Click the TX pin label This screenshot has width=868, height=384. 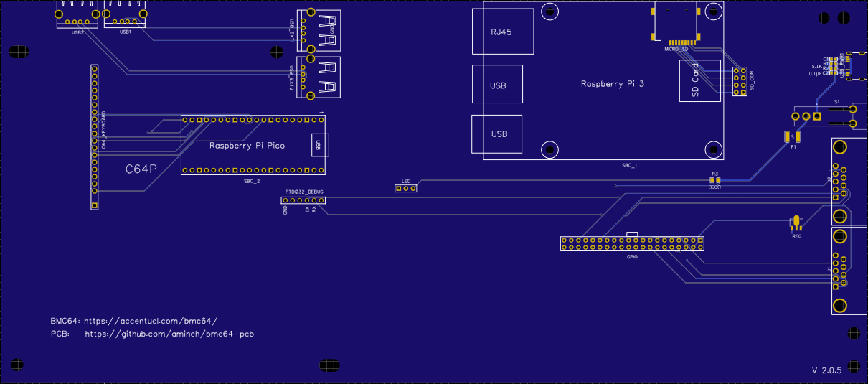pyautogui.click(x=307, y=209)
